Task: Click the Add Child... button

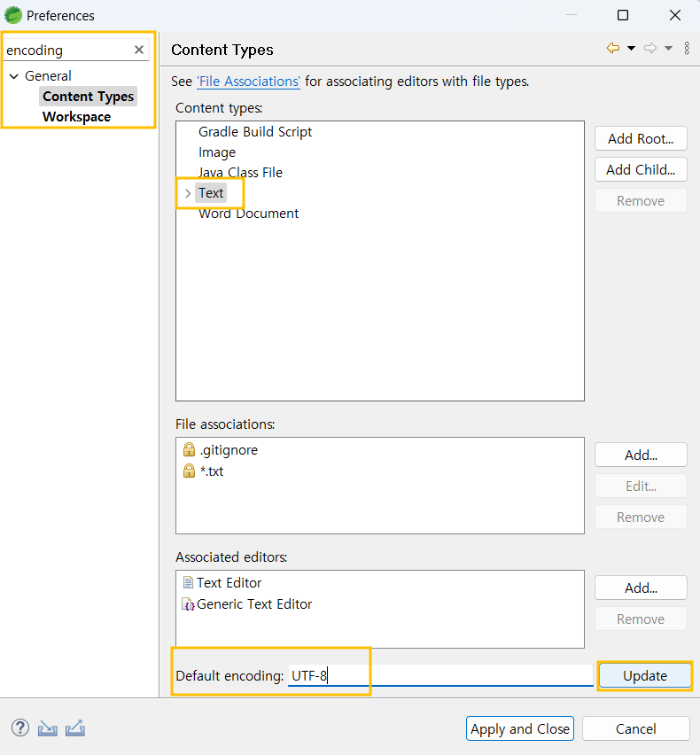Action: click(x=641, y=169)
